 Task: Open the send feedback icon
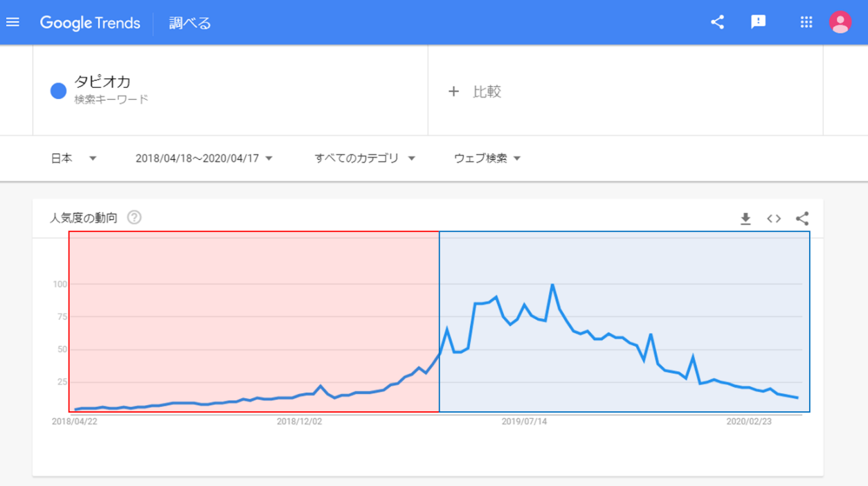click(x=758, y=22)
